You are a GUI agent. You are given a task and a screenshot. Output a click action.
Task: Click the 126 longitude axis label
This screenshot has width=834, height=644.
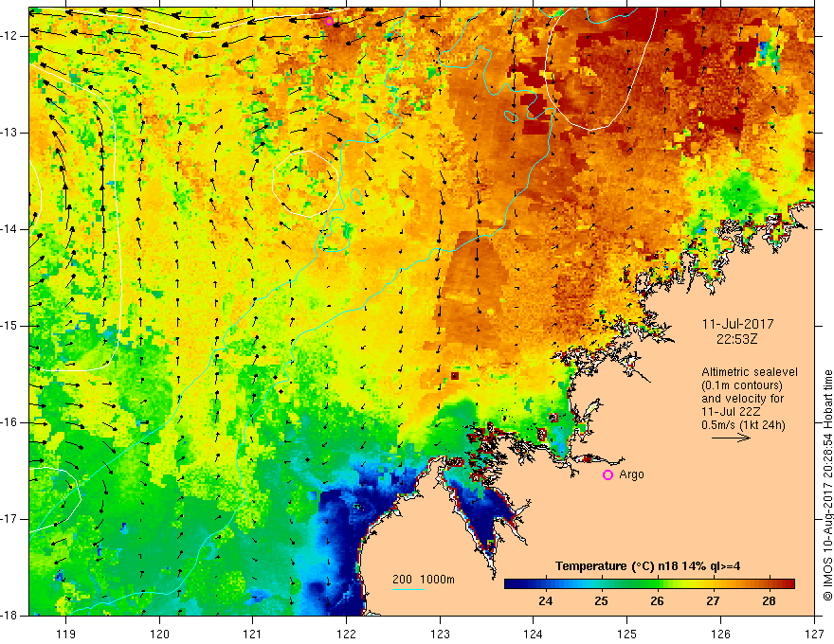pos(720,634)
